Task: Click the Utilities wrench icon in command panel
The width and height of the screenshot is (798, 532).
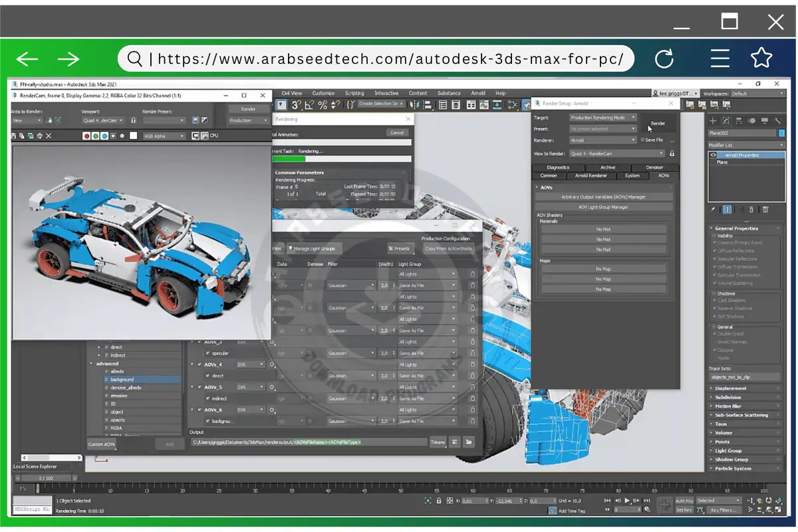Action: click(x=779, y=121)
